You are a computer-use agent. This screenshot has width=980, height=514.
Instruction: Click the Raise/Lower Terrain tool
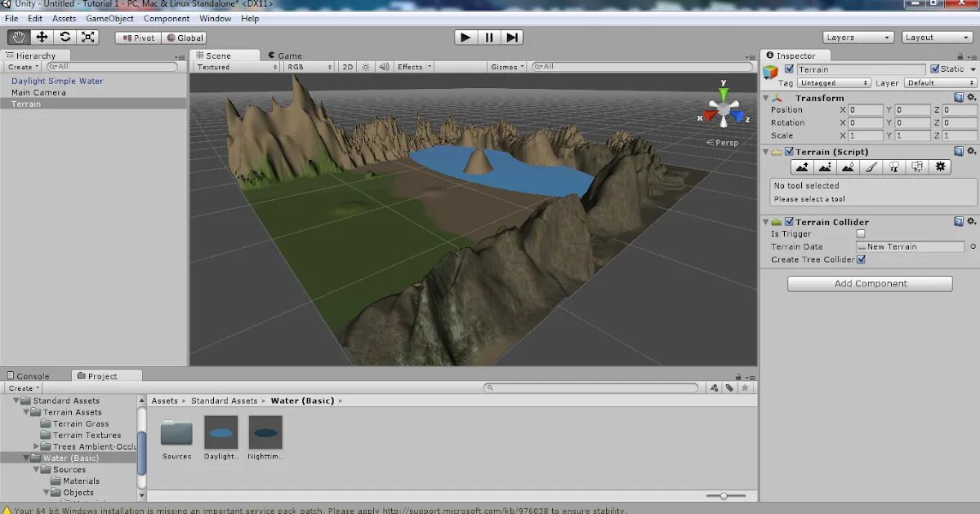pyautogui.click(x=802, y=166)
